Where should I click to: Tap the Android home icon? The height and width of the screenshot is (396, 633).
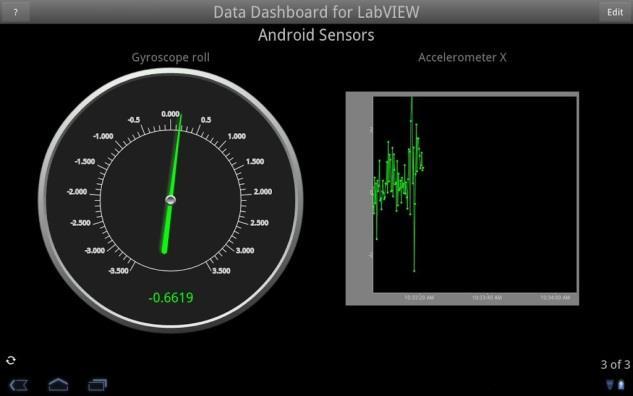coord(58,384)
